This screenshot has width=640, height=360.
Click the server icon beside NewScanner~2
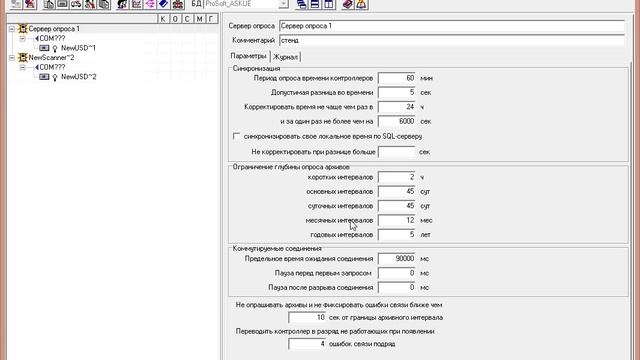[x=23, y=58]
